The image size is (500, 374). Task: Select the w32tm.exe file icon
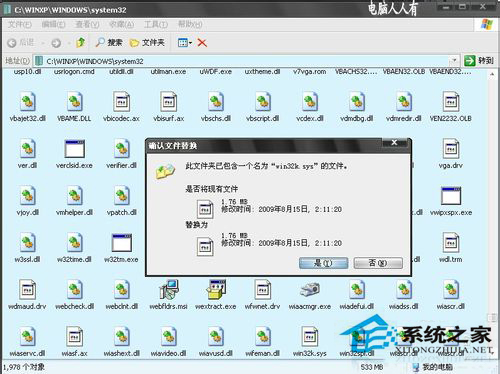121,242
